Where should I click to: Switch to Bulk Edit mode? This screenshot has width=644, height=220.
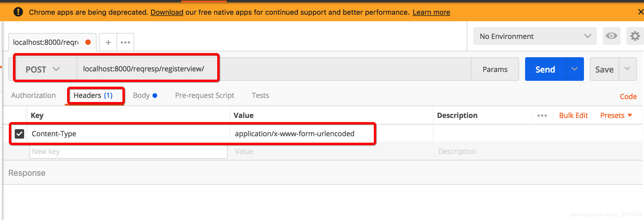(x=573, y=115)
